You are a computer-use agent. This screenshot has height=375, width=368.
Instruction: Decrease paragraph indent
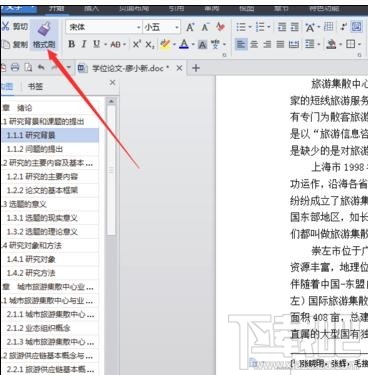point(282,27)
